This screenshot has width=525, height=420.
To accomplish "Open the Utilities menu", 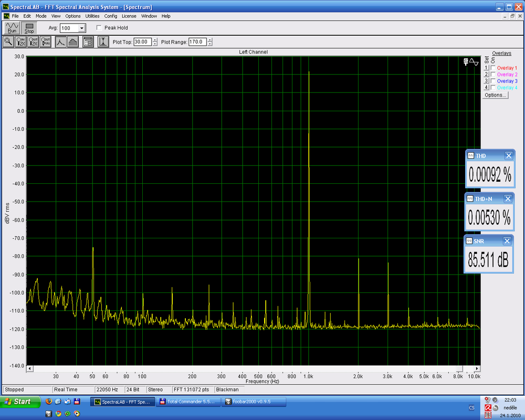I will 92,16.
